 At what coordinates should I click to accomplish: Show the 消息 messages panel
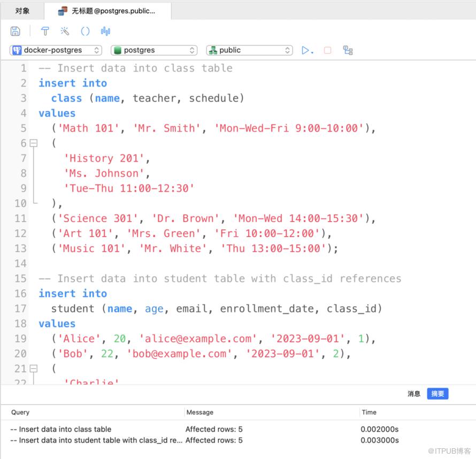(x=414, y=394)
